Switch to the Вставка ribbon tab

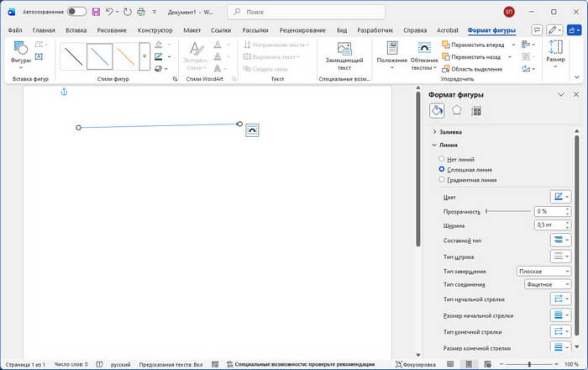tap(76, 30)
